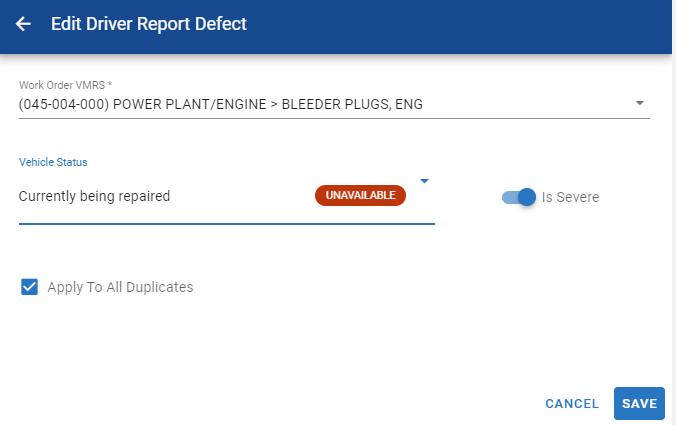Click the "Is Severe" label text
The image size is (676, 425).
coord(570,197)
